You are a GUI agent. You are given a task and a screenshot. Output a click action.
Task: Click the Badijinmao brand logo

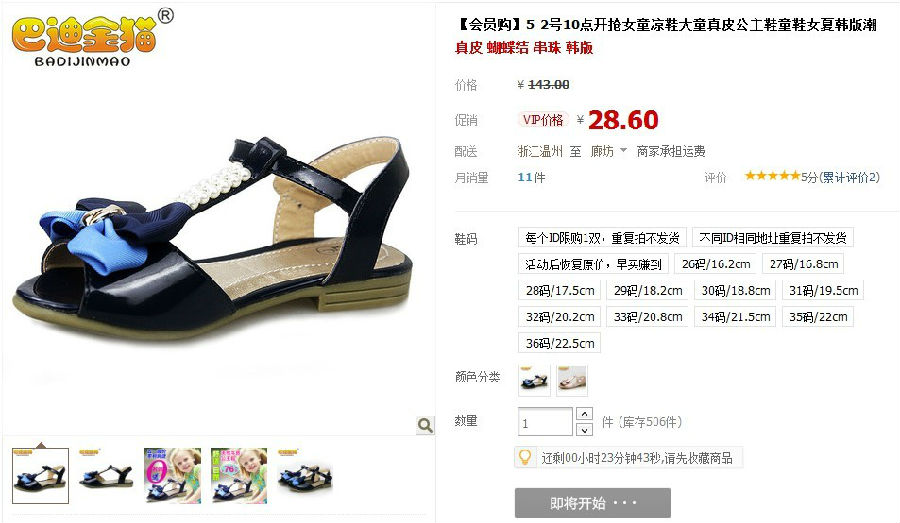[92, 39]
